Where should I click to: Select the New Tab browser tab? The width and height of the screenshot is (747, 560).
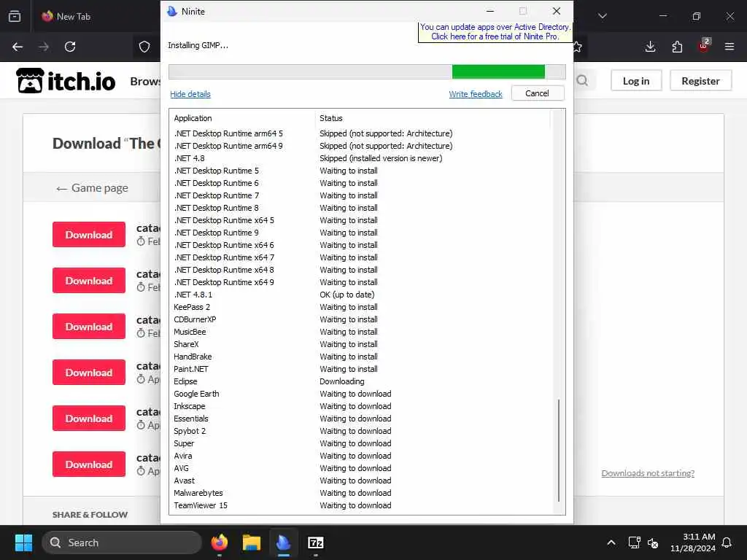click(x=74, y=16)
